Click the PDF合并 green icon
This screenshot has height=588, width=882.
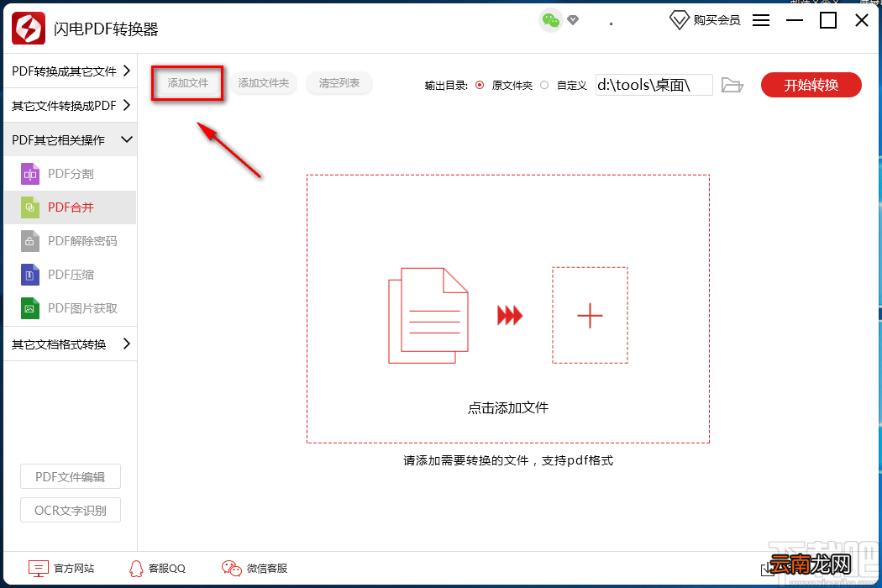coord(30,207)
